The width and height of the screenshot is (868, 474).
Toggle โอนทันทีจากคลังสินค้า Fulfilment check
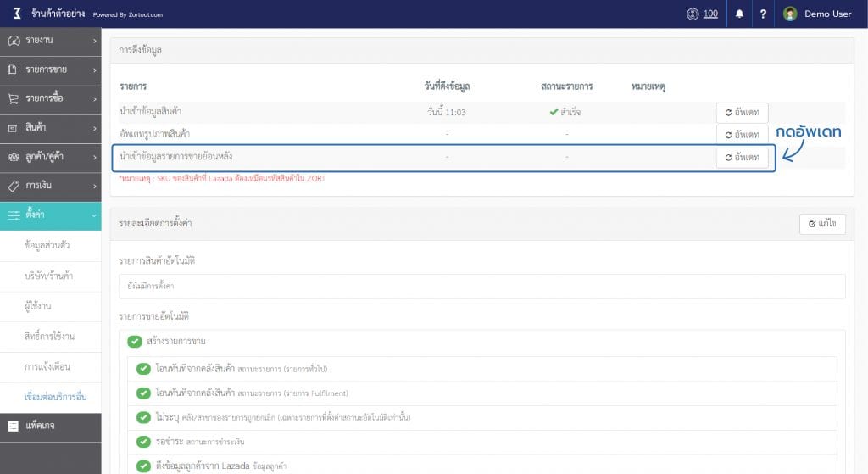(143, 393)
